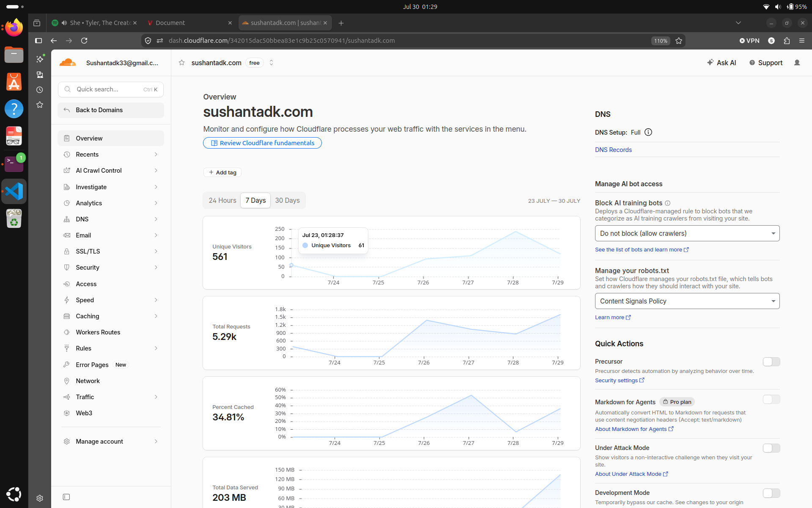
Task: Enable Development Mode switch
Action: (x=771, y=493)
